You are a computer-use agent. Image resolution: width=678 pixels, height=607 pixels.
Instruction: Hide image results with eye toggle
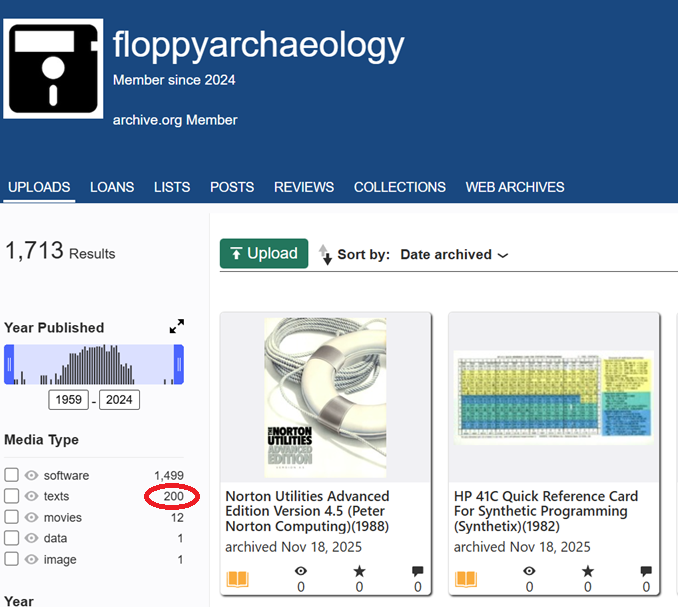[31, 559]
